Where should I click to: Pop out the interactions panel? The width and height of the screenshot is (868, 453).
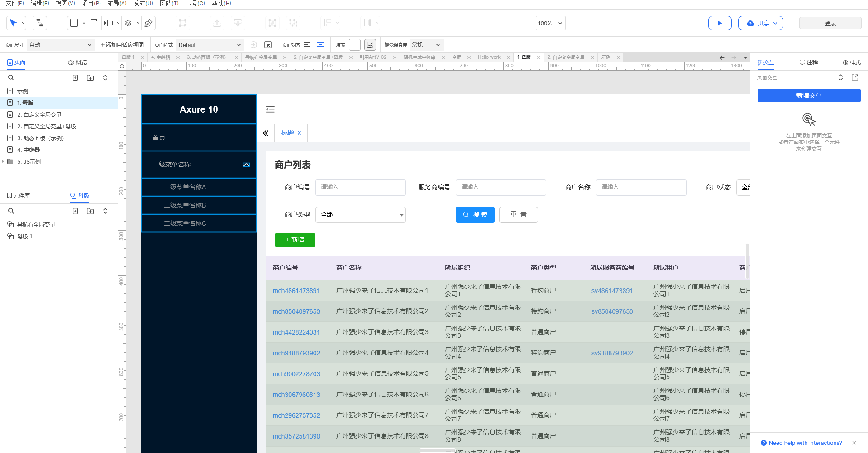click(x=854, y=78)
